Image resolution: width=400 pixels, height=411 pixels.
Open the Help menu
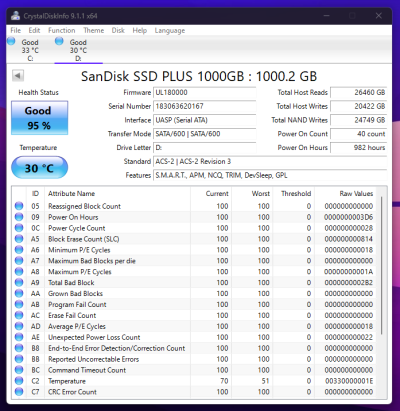pos(139,30)
